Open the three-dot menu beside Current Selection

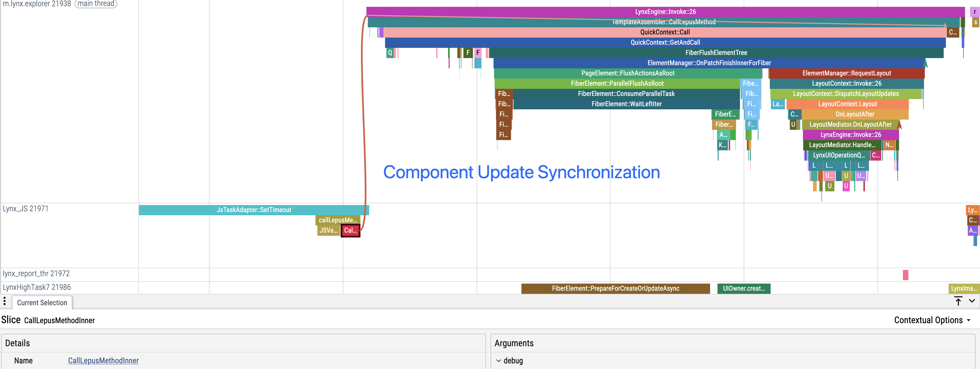5,301
